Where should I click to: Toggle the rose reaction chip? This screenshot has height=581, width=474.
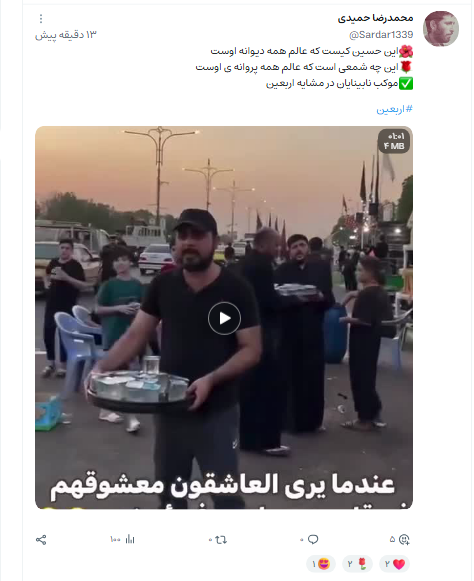coord(357,564)
